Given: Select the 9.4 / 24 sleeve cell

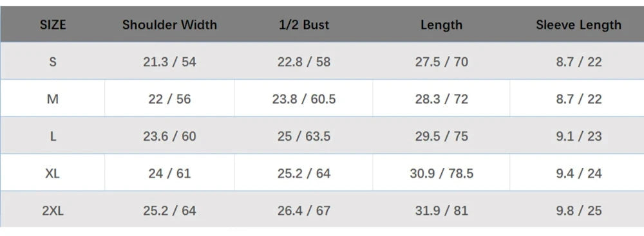Looking at the screenshot, I should (x=579, y=173).
